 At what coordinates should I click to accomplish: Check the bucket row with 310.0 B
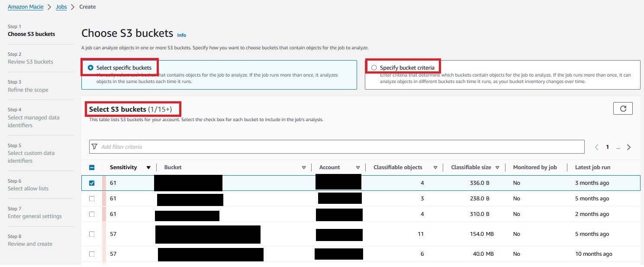click(92, 214)
